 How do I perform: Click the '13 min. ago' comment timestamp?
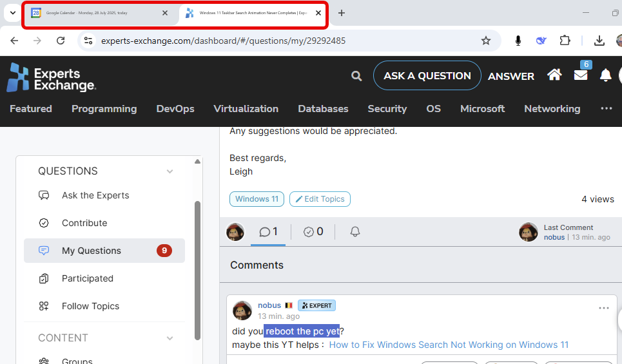tap(278, 316)
